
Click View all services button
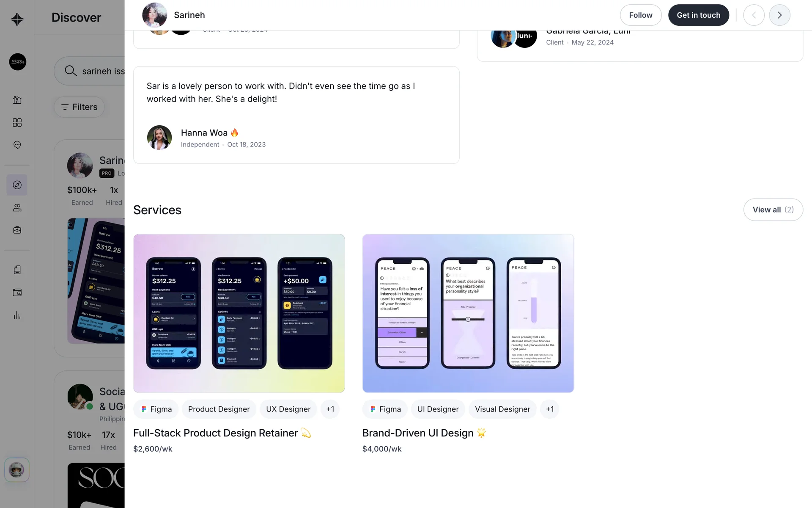point(773,210)
